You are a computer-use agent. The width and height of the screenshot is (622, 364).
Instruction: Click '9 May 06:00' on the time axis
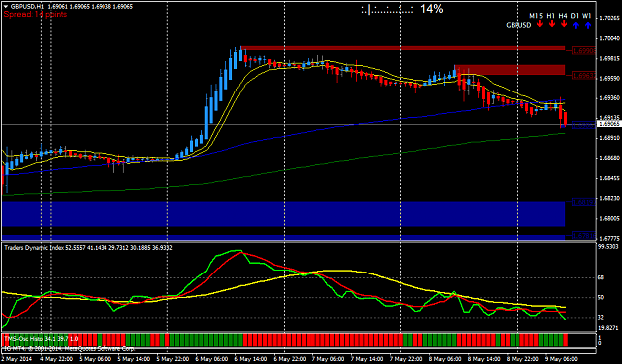561,359
